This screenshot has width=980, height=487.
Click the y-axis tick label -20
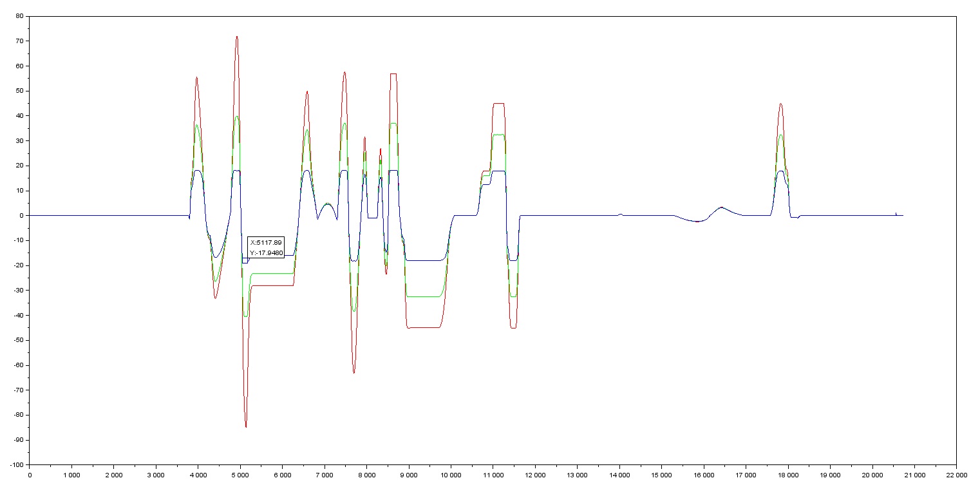coord(19,265)
